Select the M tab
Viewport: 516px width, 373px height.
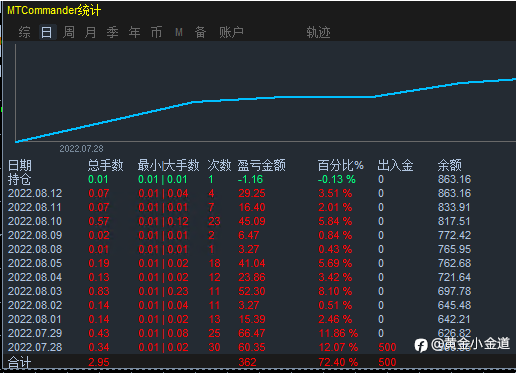point(179,32)
